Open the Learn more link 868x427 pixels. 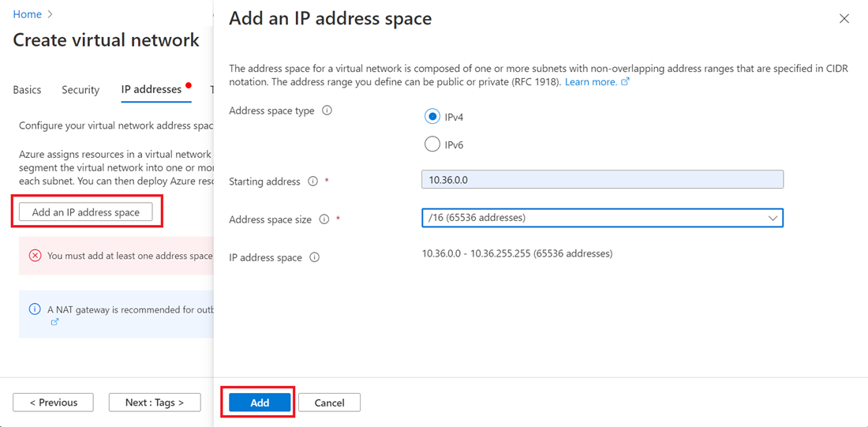pyautogui.click(x=591, y=82)
